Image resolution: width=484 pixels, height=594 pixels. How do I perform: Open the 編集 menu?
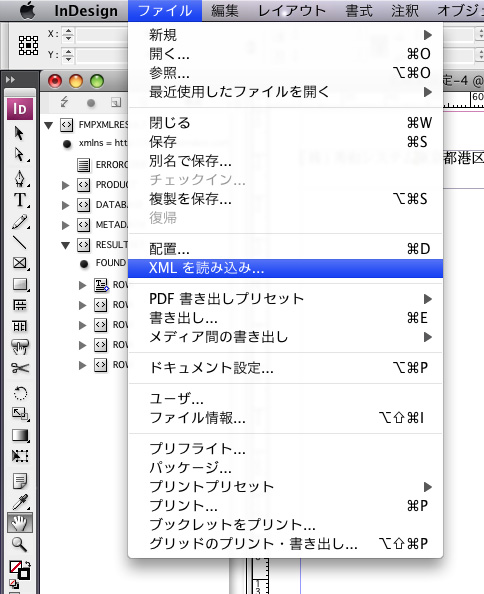tap(225, 11)
